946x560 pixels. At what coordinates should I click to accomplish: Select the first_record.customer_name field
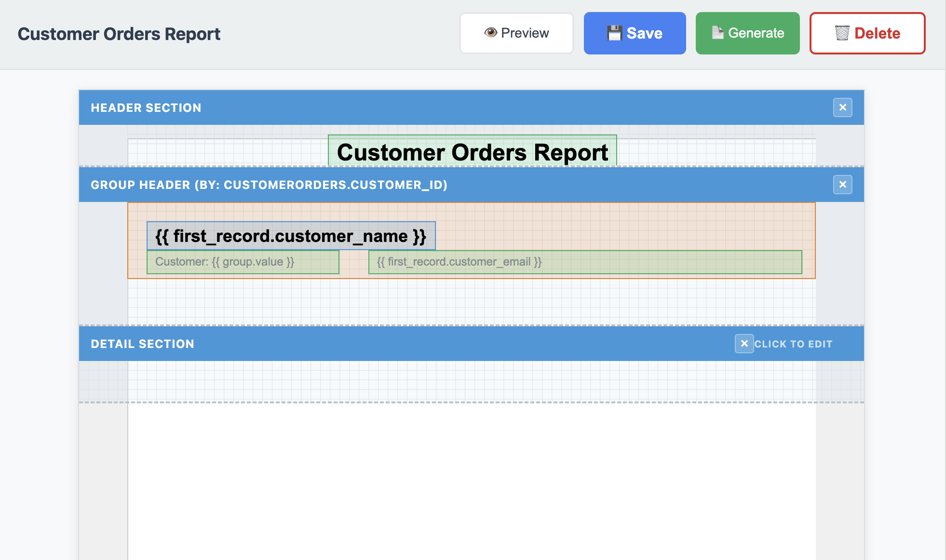(290, 236)
